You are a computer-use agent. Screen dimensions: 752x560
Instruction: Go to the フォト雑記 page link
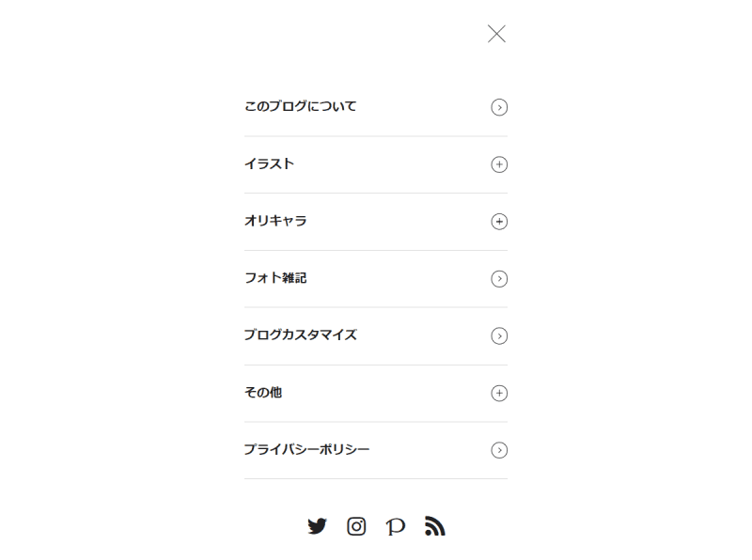pyautogui.click(x=275, y=277)
